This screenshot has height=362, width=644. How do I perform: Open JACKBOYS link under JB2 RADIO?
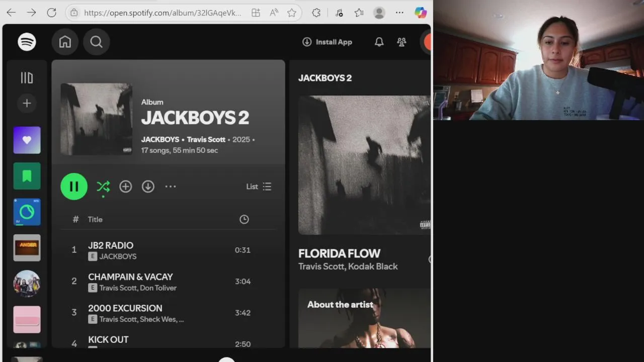coord(118,256)
